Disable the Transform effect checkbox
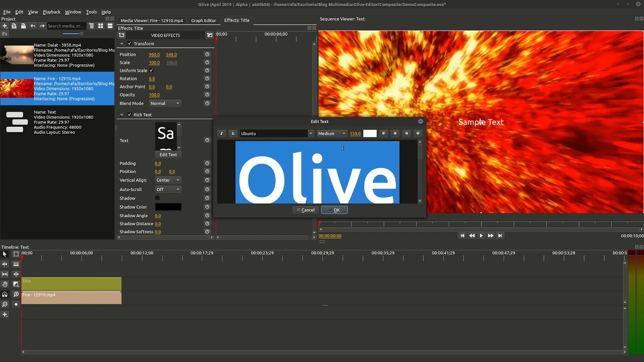The image size is (644, 362). click(129, 44)
